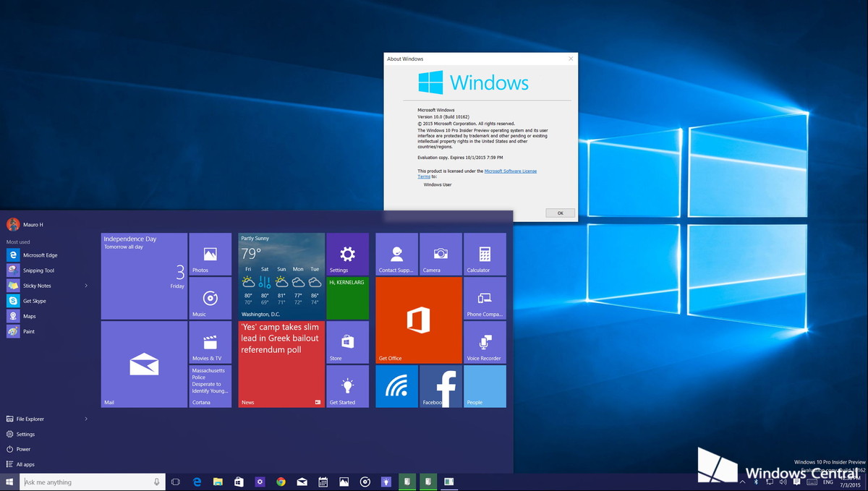Click the Bluetooth tray icon
Image resolution: width=868 pixels, height=491 pixels.
pyautogui.click(x=756, y=482)
